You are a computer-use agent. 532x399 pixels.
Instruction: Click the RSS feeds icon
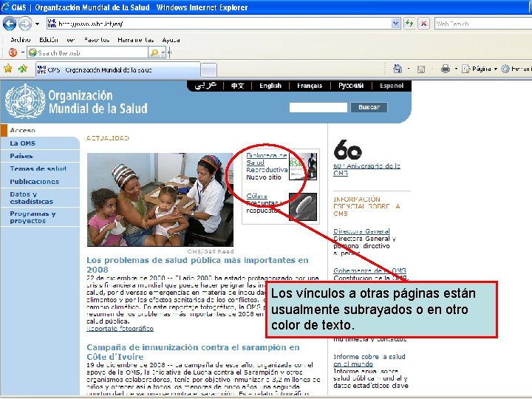(421, 69)
